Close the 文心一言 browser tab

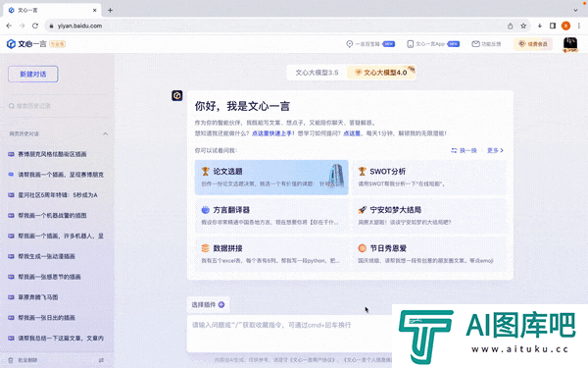[x=95, y=11]
